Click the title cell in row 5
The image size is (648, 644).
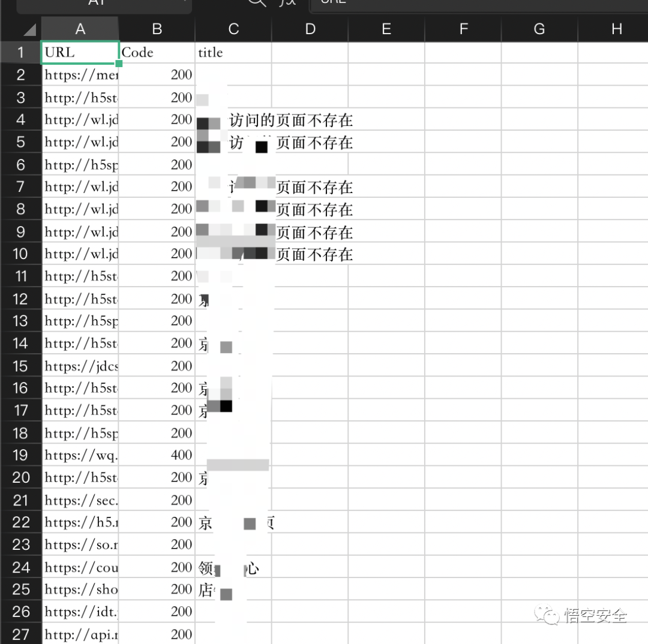click(233, 142)
